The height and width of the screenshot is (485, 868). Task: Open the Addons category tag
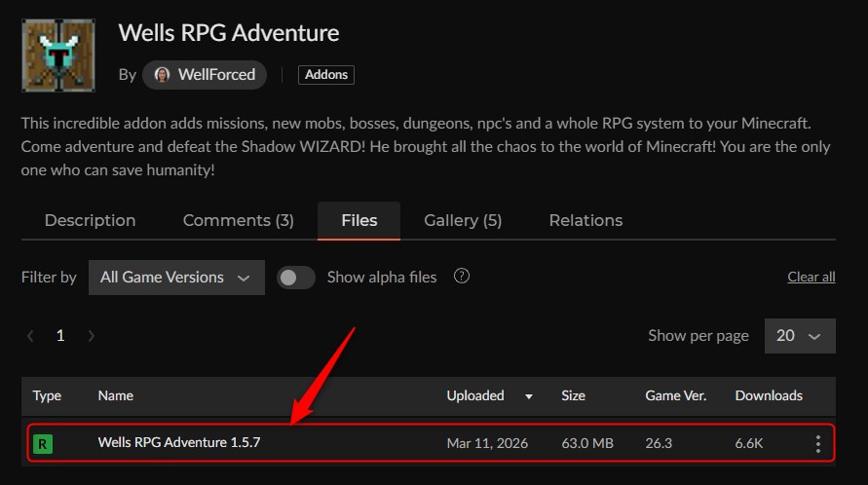pyautogui.click(x=326, y=75)
